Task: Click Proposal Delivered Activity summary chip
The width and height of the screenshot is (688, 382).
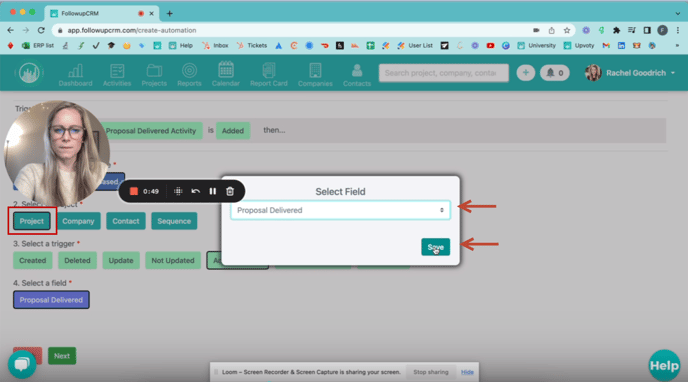Action: pyautogui.click(x=151, y=131)
